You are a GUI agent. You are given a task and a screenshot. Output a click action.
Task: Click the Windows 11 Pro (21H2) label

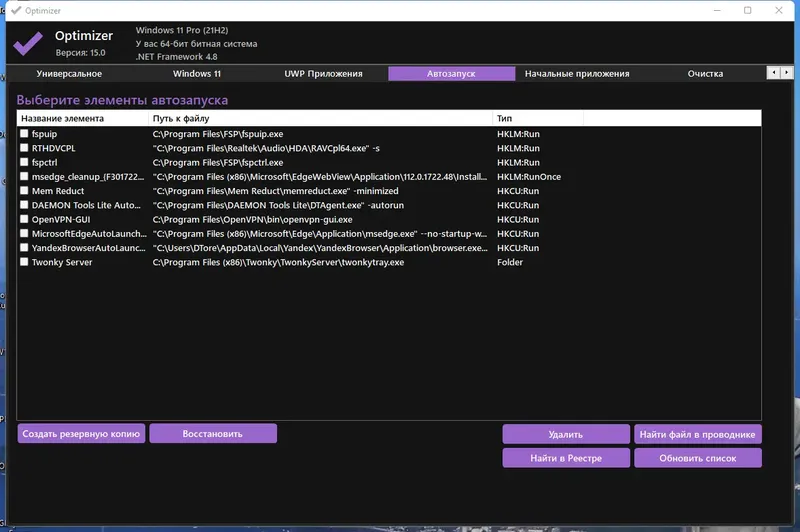[182, 30]
